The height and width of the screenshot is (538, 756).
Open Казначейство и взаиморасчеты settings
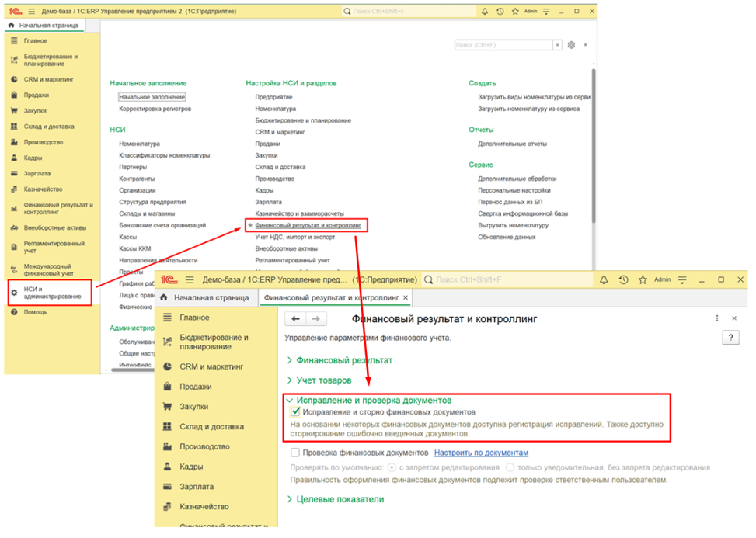299,213
